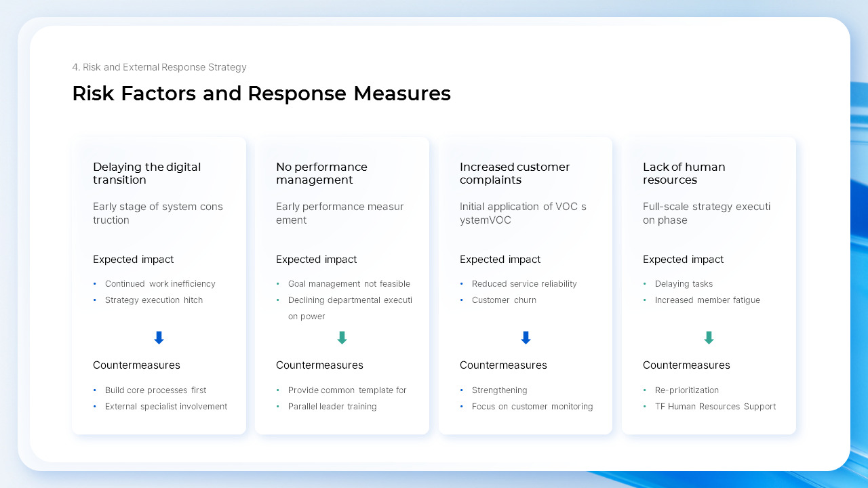Select the Expected impact label in the first card
Viewport: 868px width, 488px height.
click(x=133, y=260)
